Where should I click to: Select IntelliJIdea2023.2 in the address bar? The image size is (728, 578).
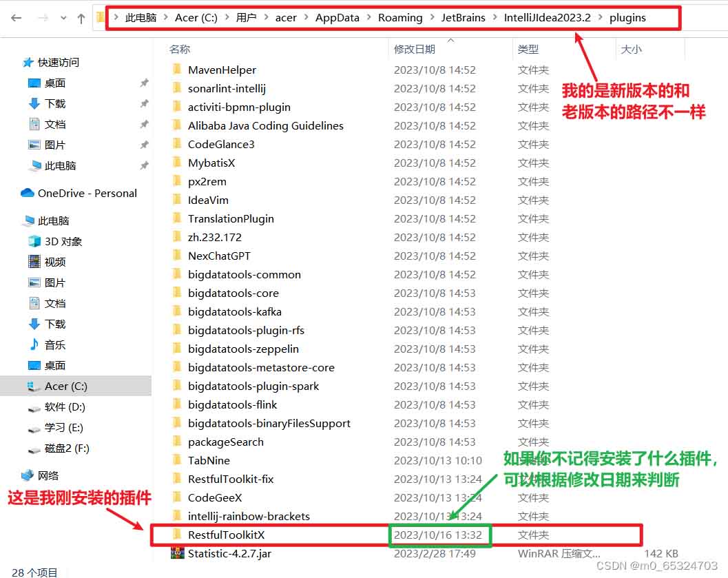click(x=548, y=18)
